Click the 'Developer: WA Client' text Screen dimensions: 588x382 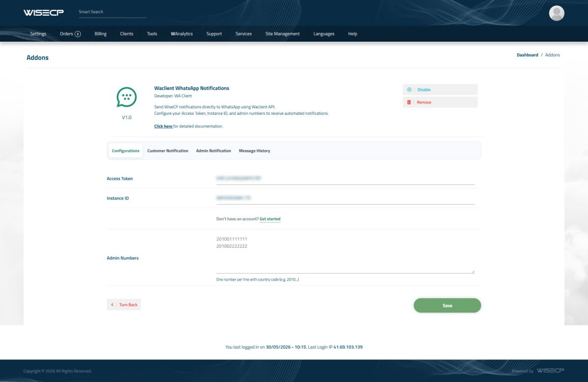[173, 96]
